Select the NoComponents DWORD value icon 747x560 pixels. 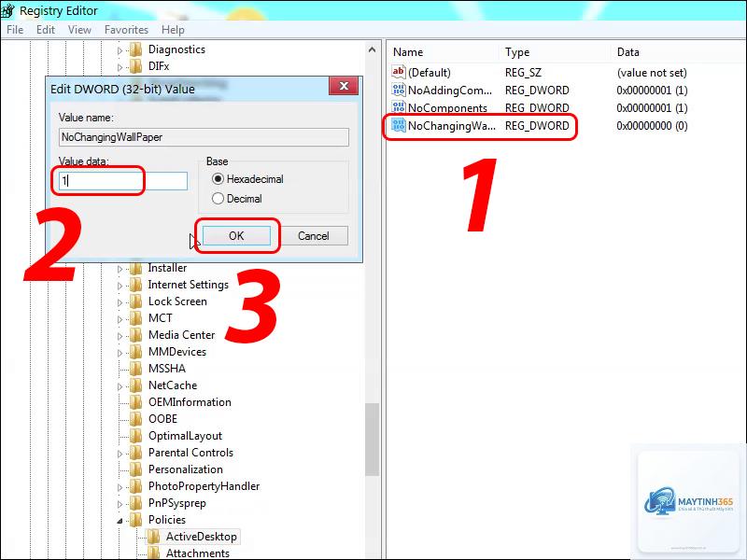399,107
